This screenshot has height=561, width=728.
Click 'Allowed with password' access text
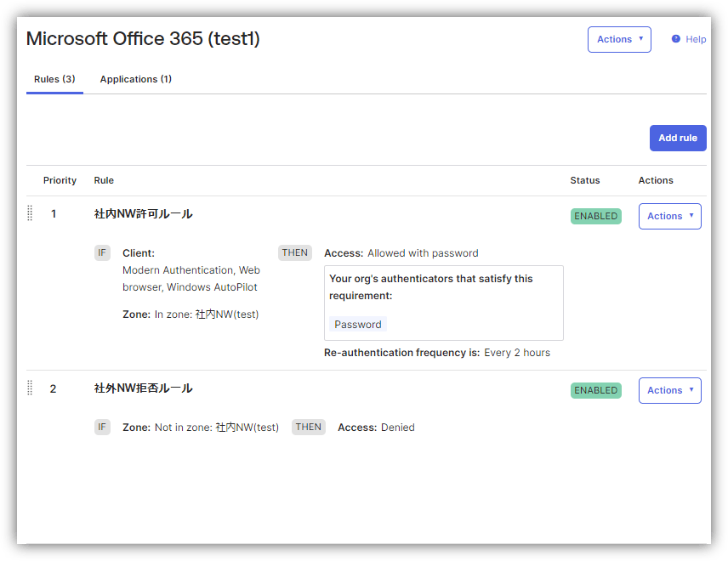pyautogui.click(x=423, y=253)
